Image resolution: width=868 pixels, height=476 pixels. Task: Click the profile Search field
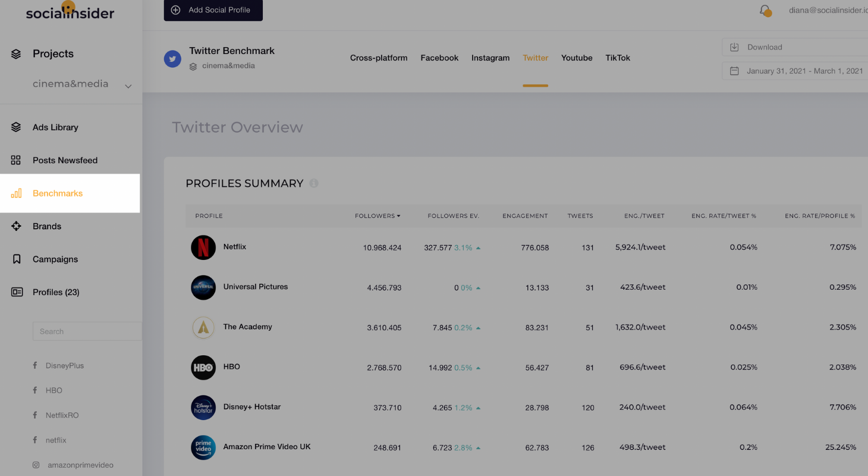pos(87,331)
